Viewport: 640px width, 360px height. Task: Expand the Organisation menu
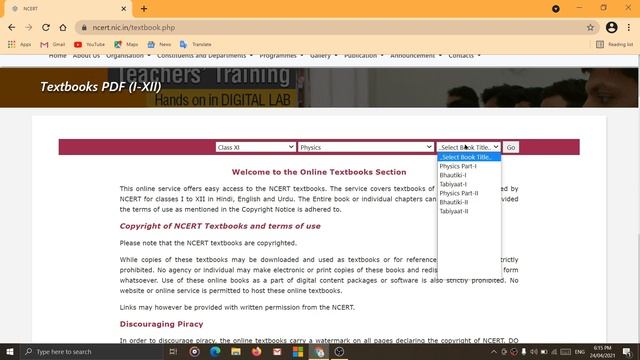click(128, 56)
